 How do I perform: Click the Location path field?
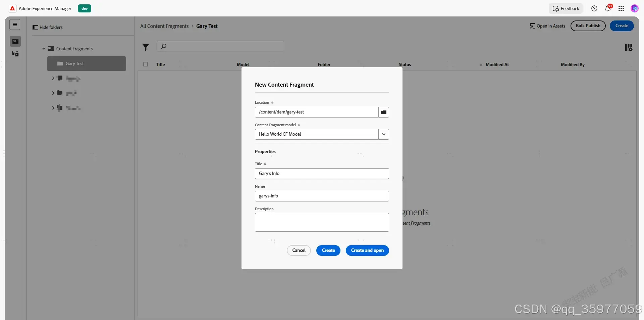[x=317, y=112]
